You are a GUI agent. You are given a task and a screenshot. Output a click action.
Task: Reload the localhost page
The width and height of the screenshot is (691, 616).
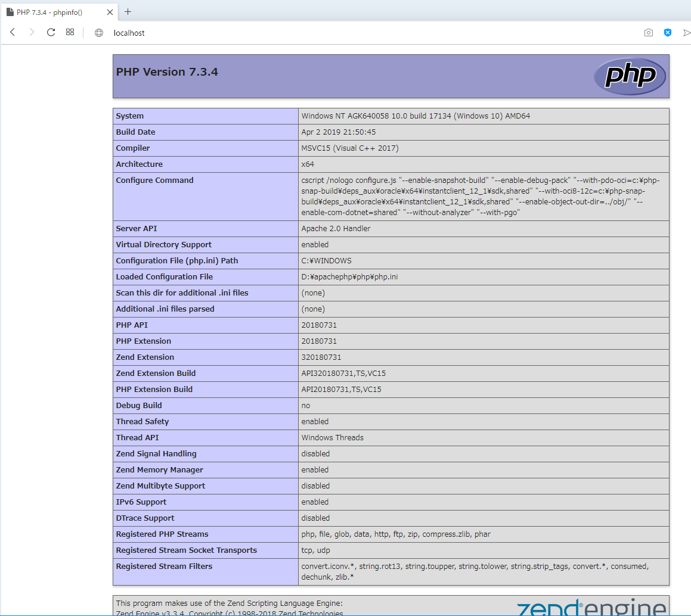(x=51, y=32)
